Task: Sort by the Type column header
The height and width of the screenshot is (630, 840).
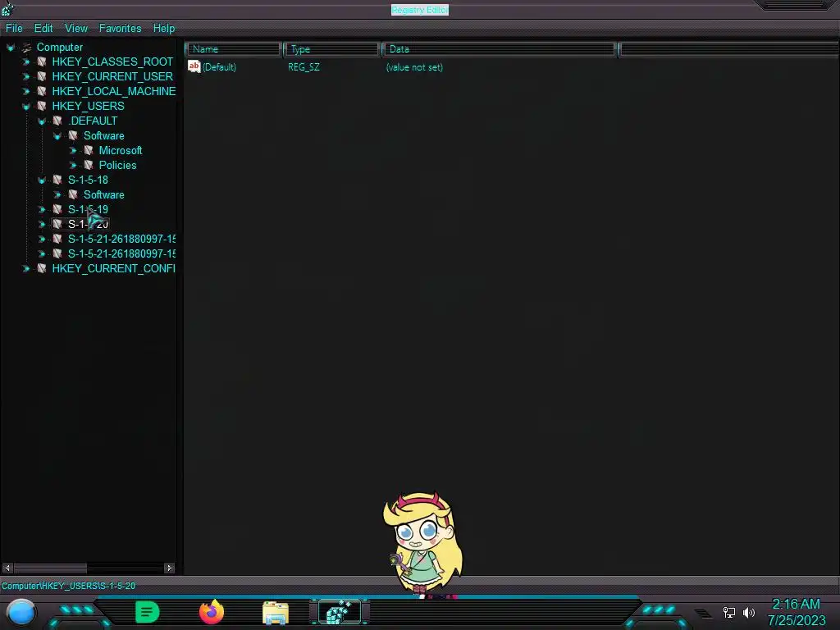Action: [331, 49]
